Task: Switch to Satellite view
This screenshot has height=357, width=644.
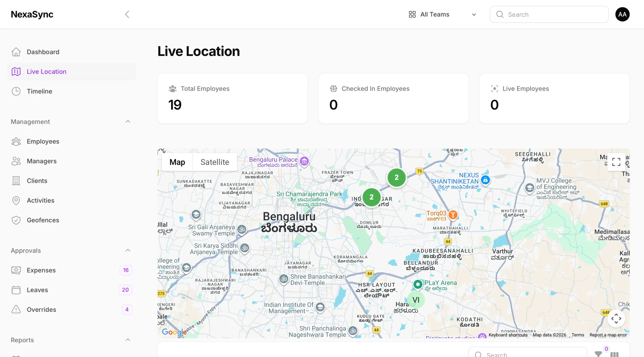Action: [215, 162]
